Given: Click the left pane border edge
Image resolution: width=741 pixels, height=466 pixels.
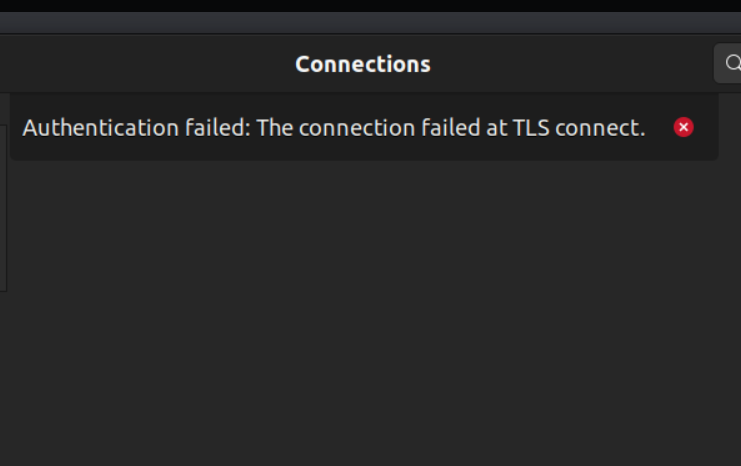Looking at the screenshot, I should tap(6, 208).
